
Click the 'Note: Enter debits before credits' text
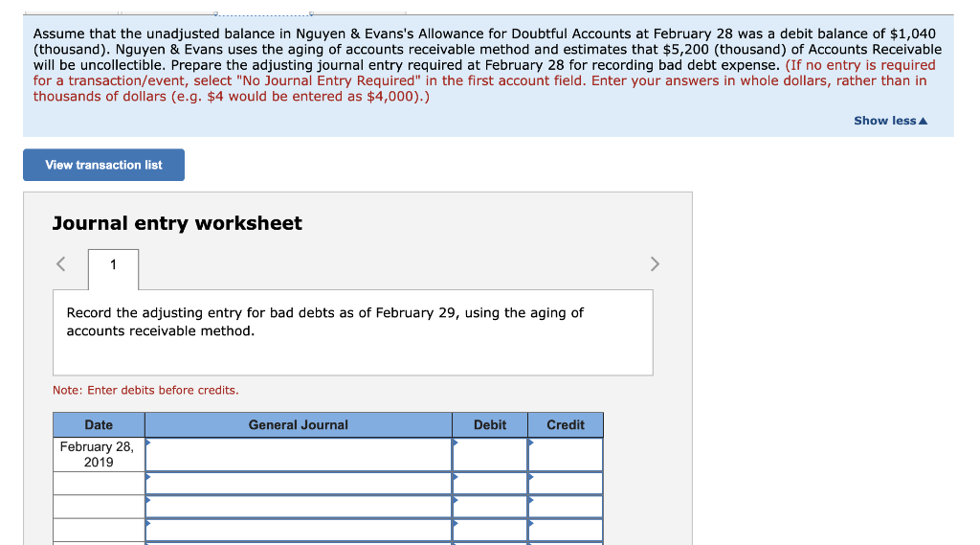145,390
